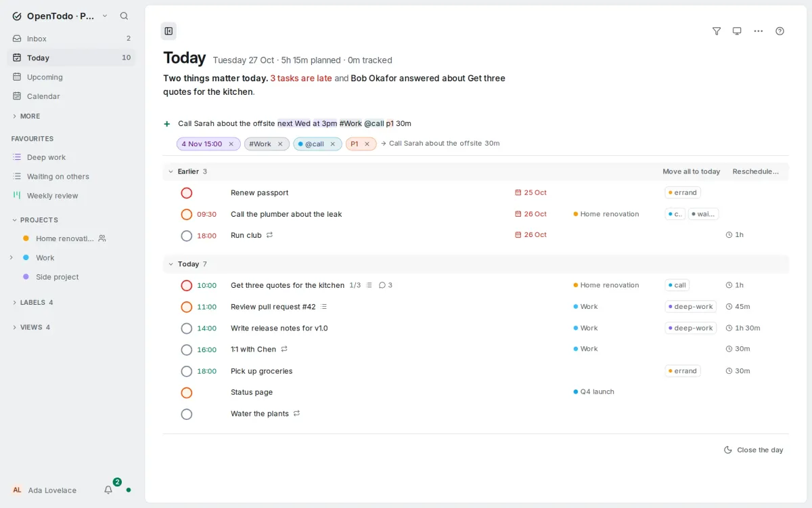Expand the Work project chevron

coord(11,257)
